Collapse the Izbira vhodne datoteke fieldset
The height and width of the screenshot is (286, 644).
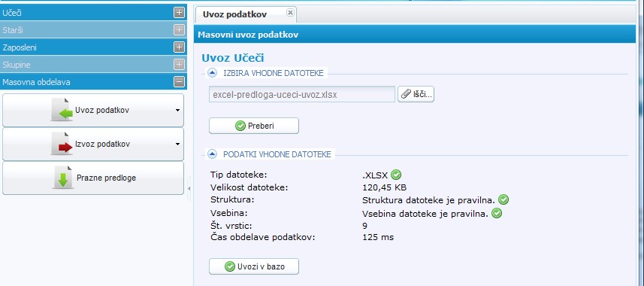(213, 73)
